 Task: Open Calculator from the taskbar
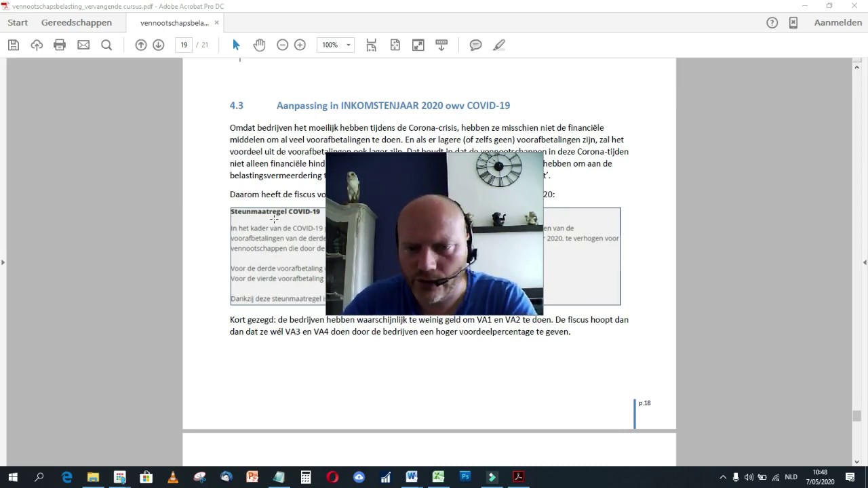click(x=306, y=477)
